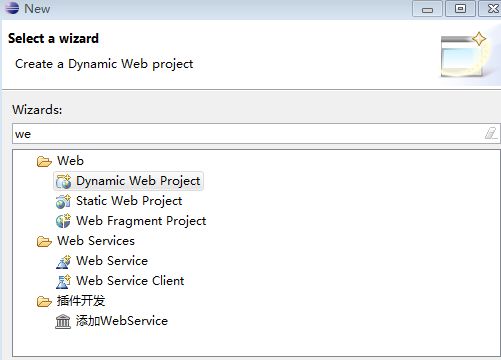Click the Eclipse logo in title bar
501x360 pixels.
coord(12,7)
